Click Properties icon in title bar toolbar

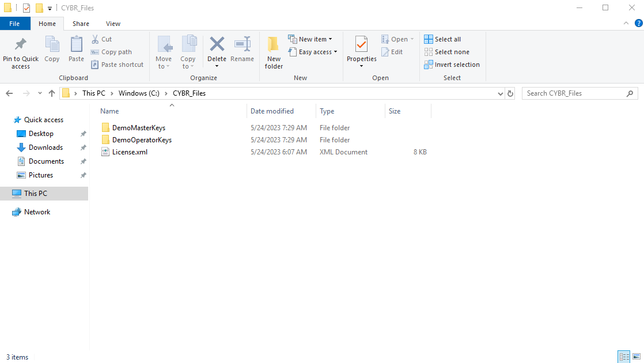(x=26, y=8)
